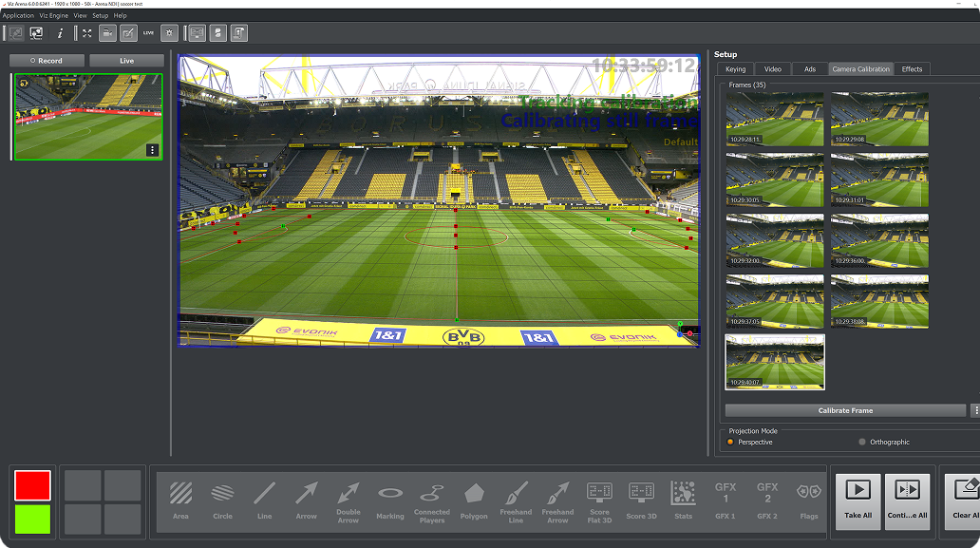The height and width of the screenshot is (548, 980).
Task: Select calibration frame 10:29:30:05
Action: (x=775, y=180)
